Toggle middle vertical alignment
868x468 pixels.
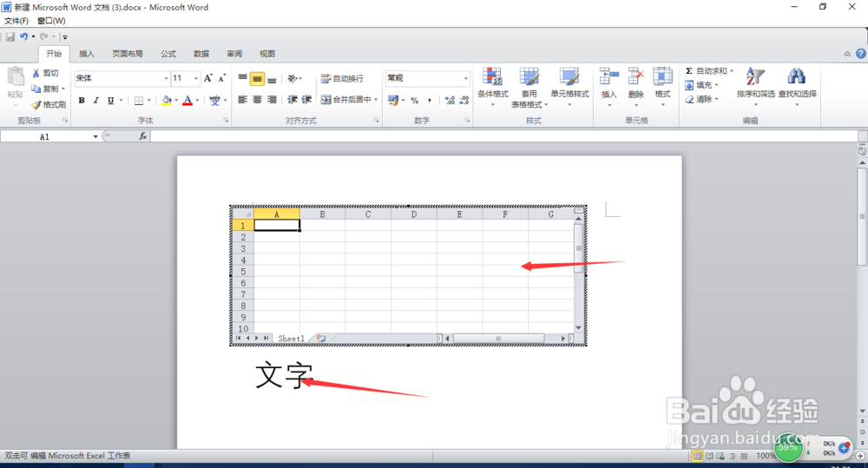pyautogui.click(x=257, y=79)
